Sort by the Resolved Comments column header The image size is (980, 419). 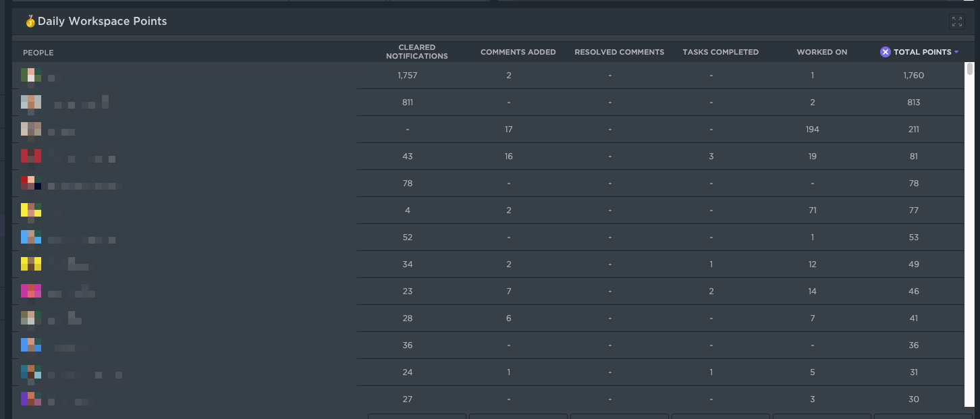[x=620, y=52]
